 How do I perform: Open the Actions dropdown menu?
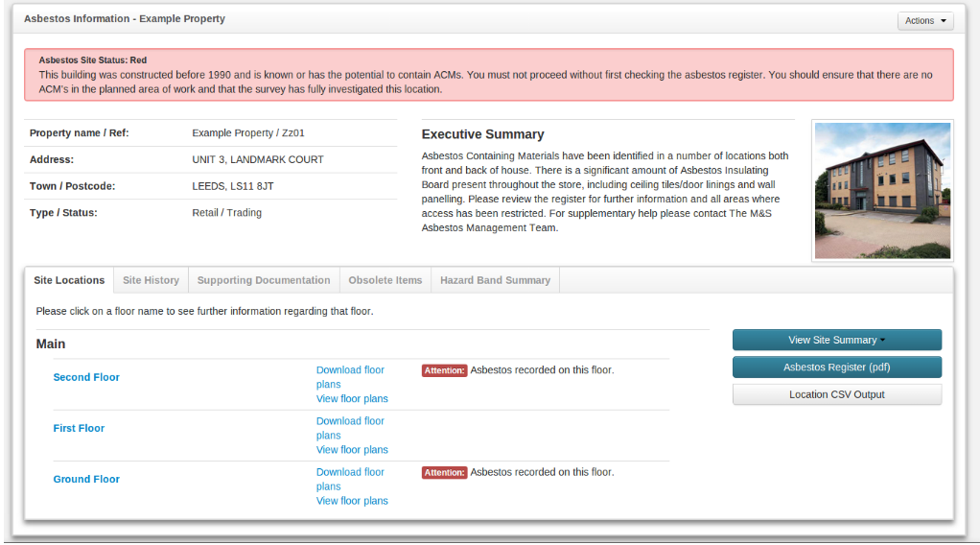(x=924, y=20)
